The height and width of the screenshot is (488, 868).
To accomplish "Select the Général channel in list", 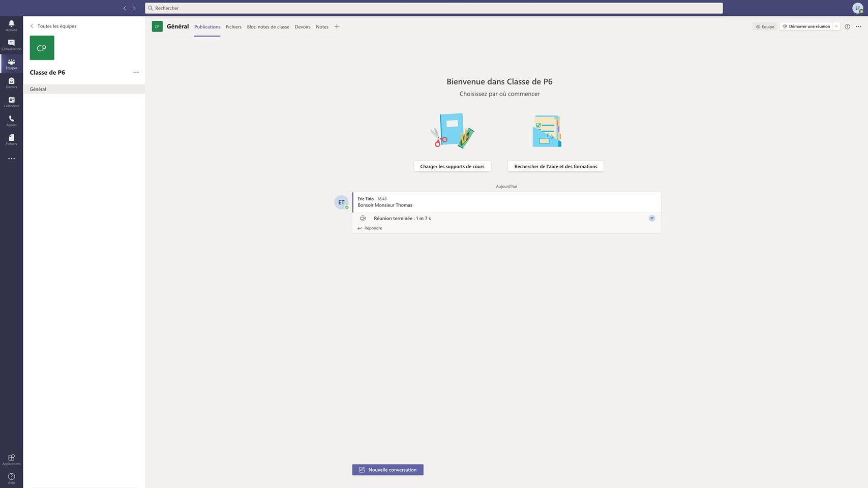I will 84,89.
